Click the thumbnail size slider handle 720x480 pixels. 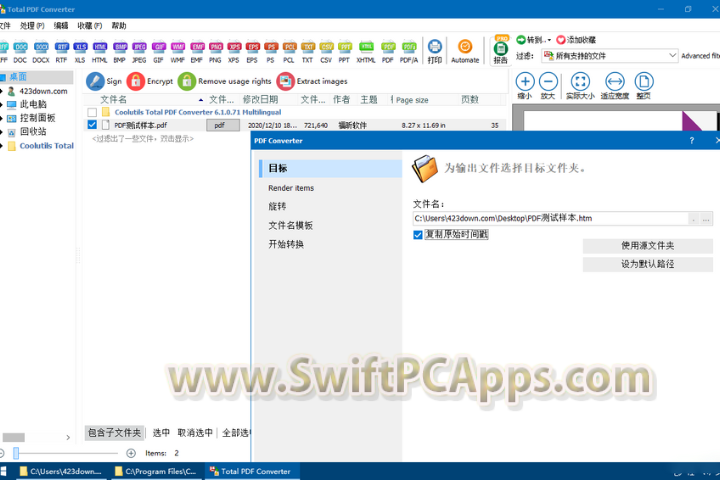pos(16,453)
